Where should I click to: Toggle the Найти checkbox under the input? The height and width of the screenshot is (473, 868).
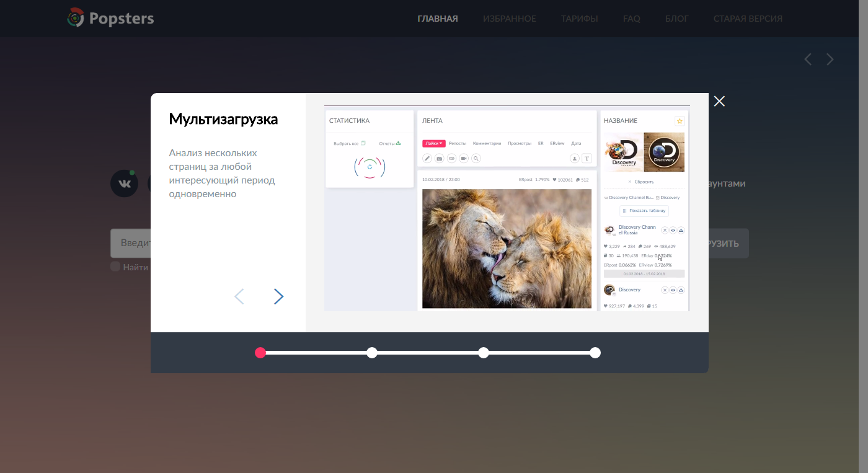coord(115,267)
